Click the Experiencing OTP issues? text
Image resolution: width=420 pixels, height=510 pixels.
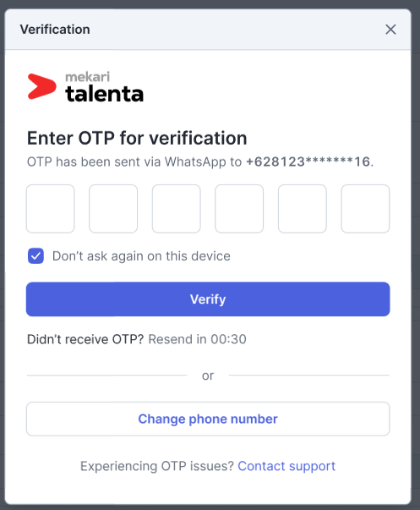click(x=157, y=466)
